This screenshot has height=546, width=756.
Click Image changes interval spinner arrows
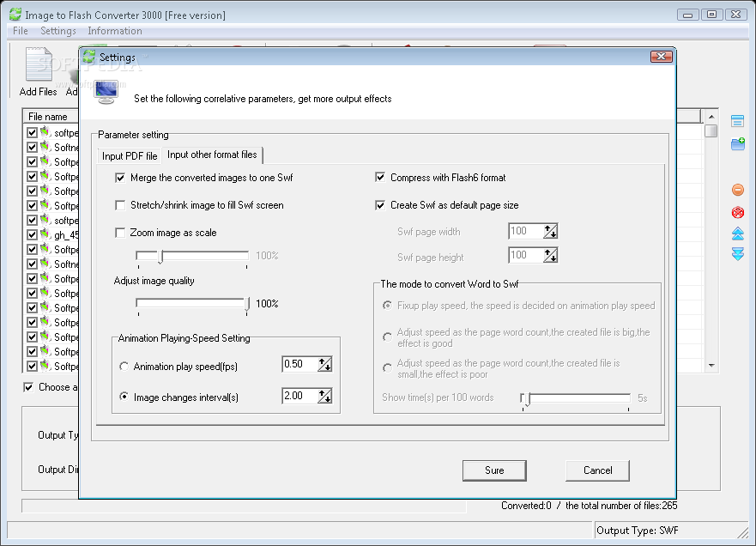[x=325, y=396]
